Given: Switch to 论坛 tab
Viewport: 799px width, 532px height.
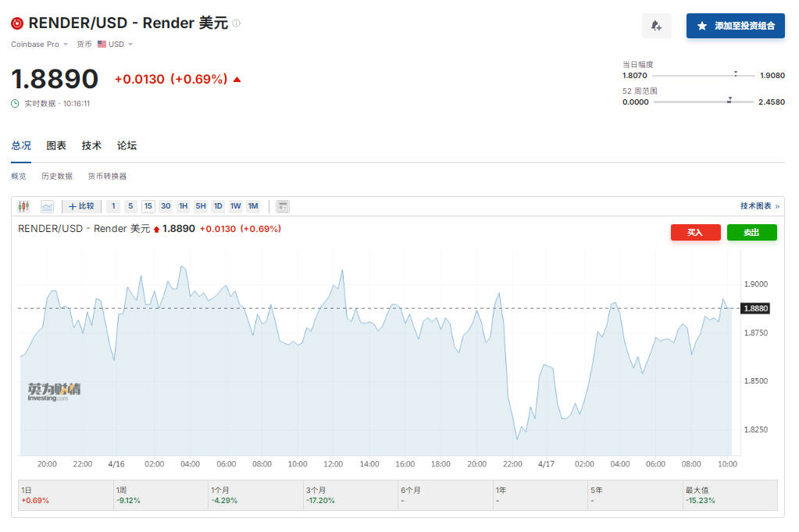Looking at the screenshot, I should pyautogui.click(x=127, y=146).
